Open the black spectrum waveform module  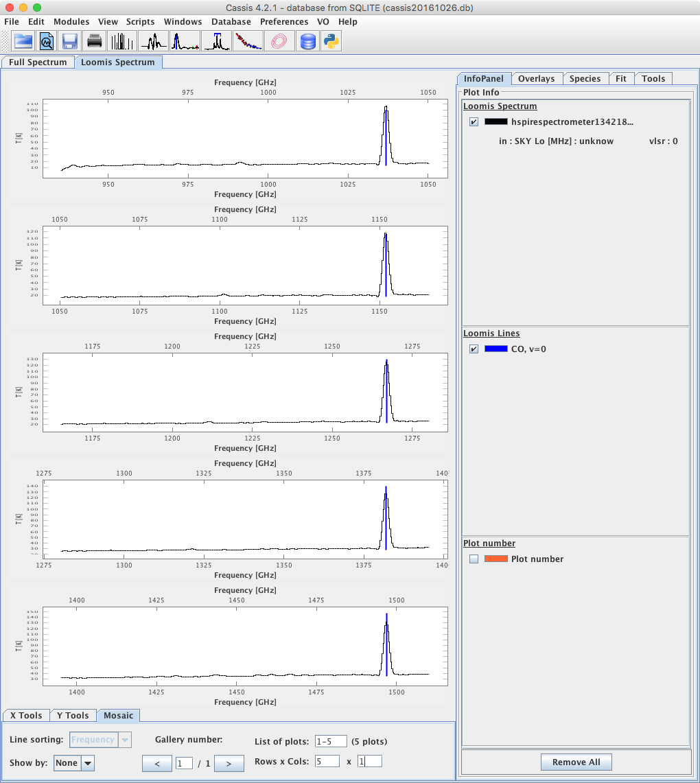[153, 41]
